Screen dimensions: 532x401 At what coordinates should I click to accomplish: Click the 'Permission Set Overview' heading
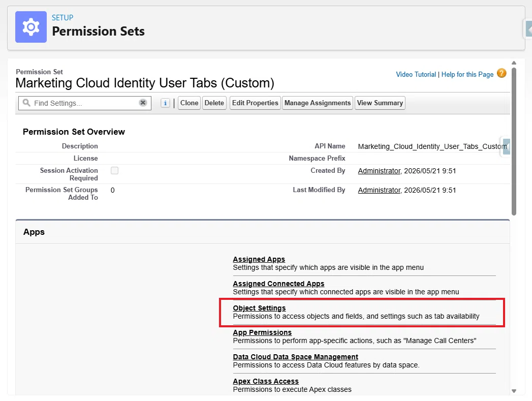(x=74, y=132)
